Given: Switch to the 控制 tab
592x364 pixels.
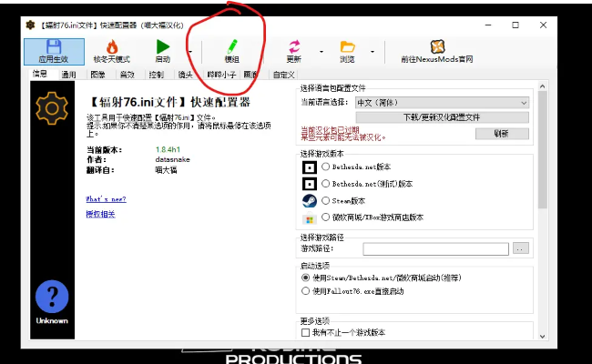Looking at the screenshot, I should coord(157,75).
